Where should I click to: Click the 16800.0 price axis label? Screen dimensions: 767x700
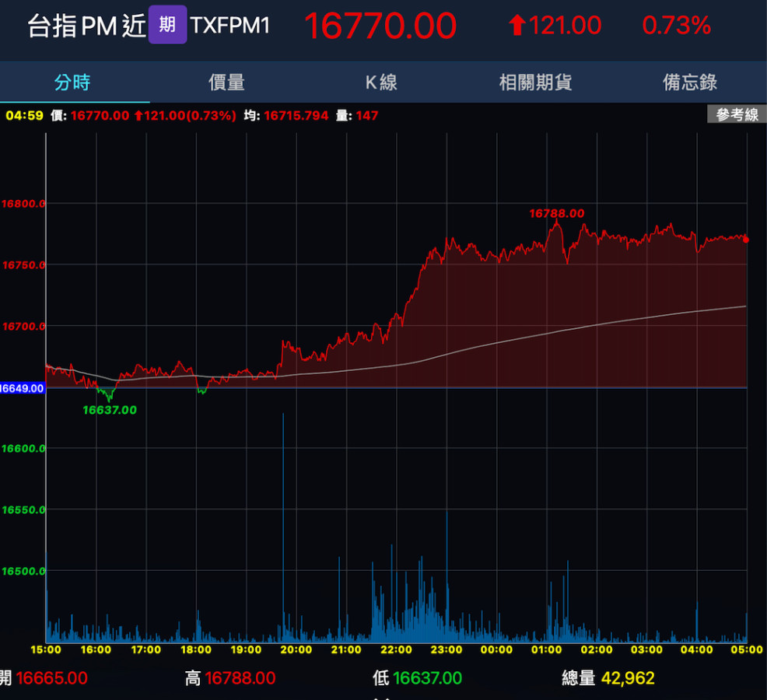(23, 204)
